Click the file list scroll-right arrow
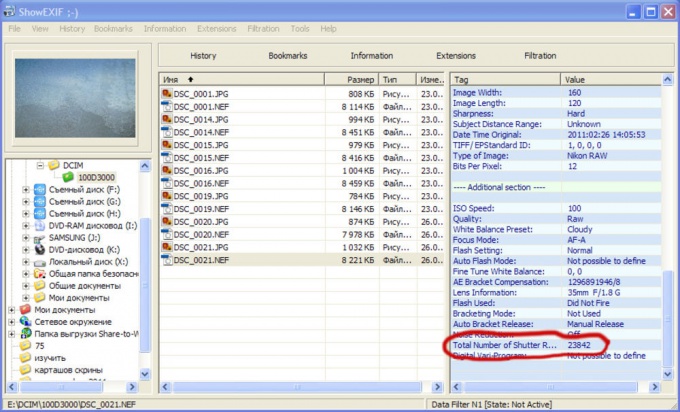The height and width of the screenshot is (412, 680). coord(437,386)
